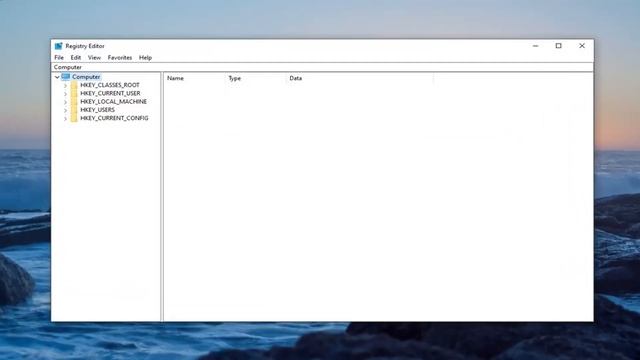
Task: Expand the HKEY_USERS key
Action: tap(65, 110)
